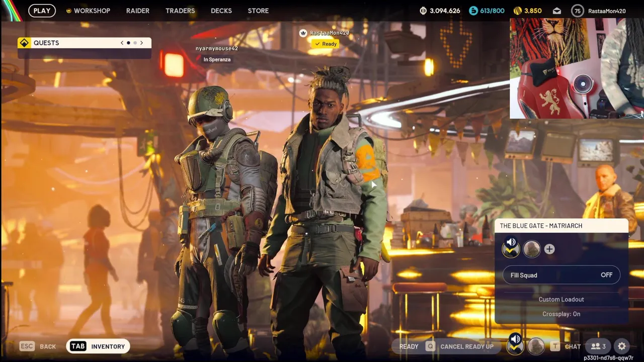Click the coin currency icon beside 3,094,626
This screenshot has height=362, width=644.
pos(423,11)
